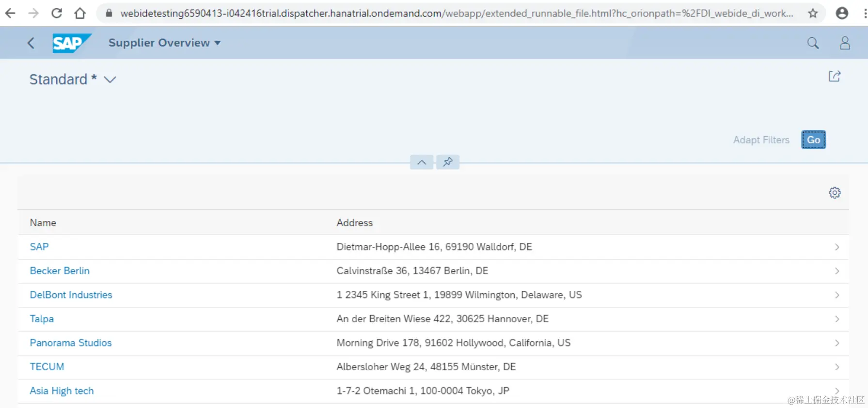This screenshot has width=868, height=408.
Task: Open the browser profile avatar
Action: click(842, 13)
